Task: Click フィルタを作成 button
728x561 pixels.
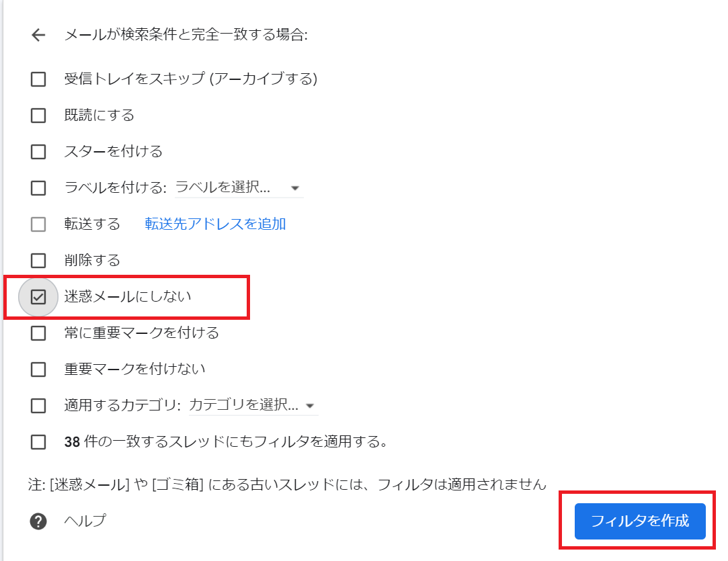Action: pyautogui.click(x=640, y=521)
